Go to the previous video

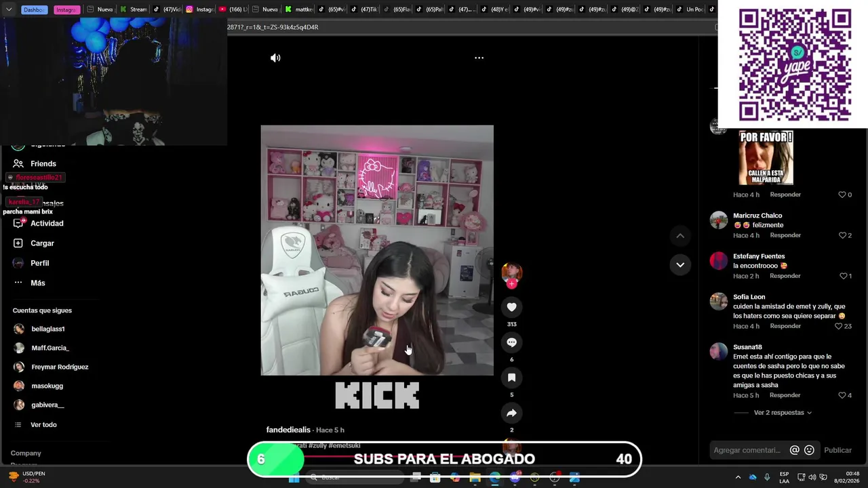[x=680, y=236]
